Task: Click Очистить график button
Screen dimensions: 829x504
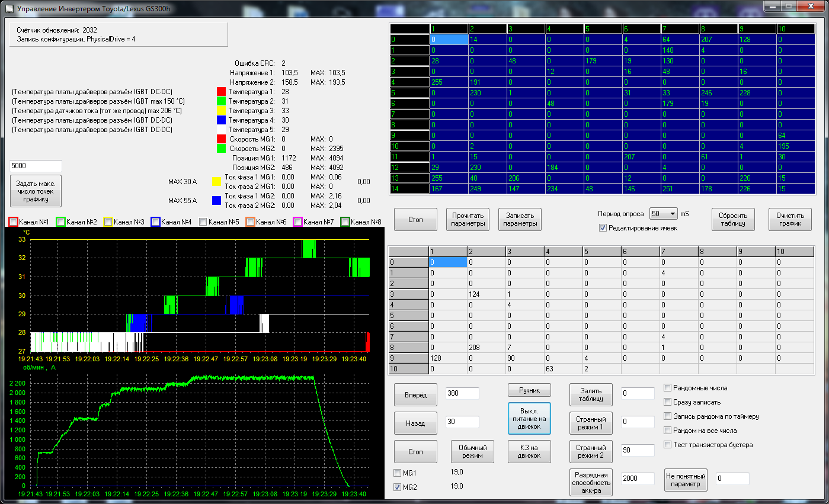Action: coord(790,220)
